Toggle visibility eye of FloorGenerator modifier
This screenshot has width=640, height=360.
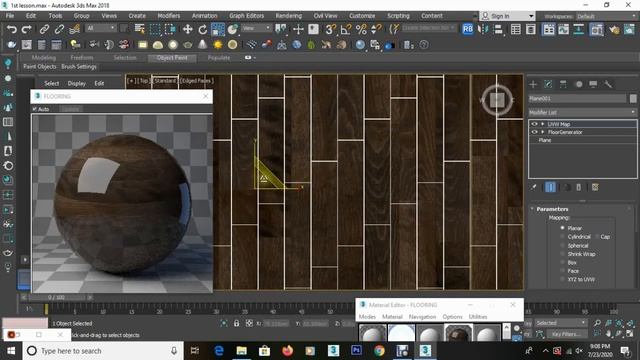point(534,132)
